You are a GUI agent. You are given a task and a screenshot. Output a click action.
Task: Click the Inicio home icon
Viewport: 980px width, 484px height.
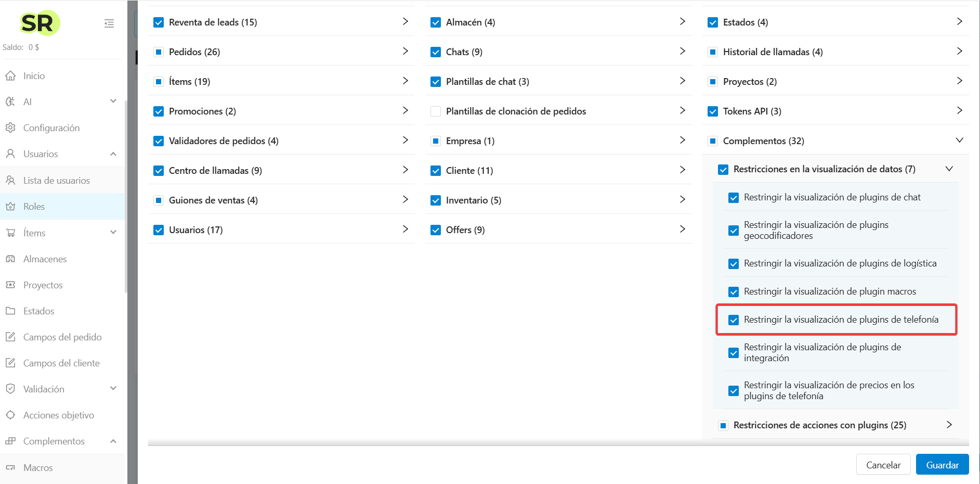(10, 76)
